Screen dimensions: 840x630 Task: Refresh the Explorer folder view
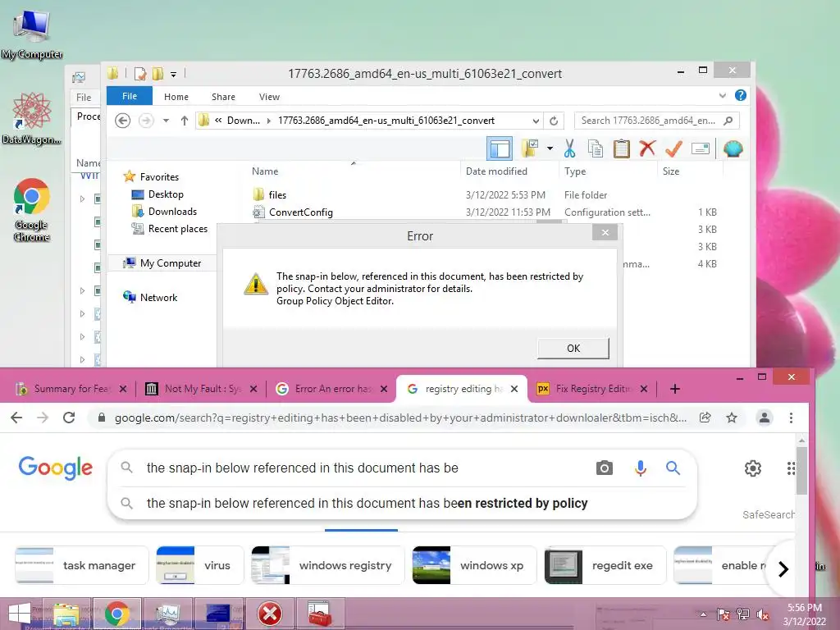[x=554, y=121]
